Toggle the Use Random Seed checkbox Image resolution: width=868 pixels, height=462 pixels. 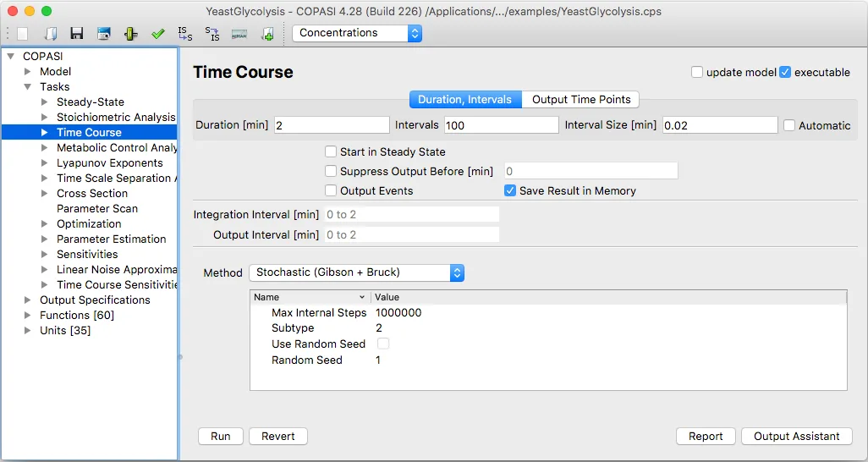383,344
